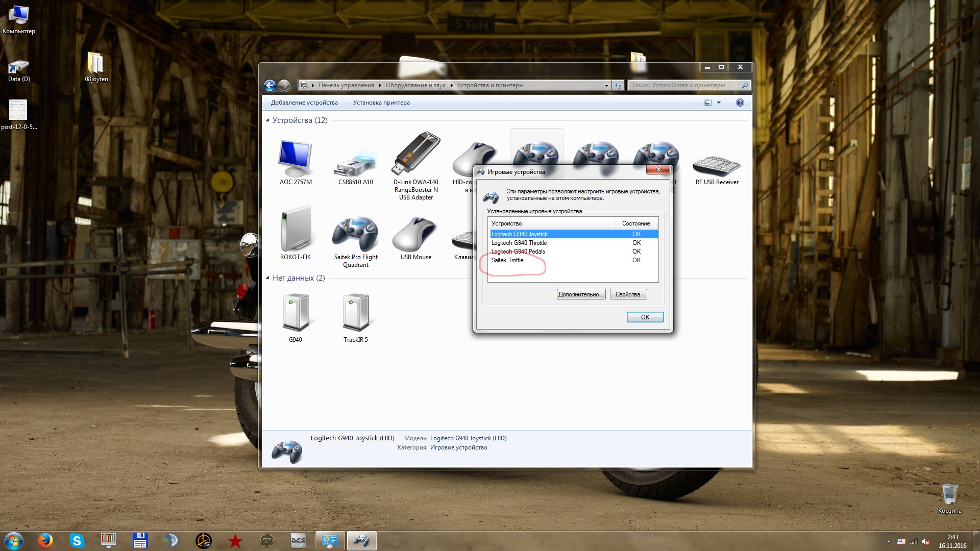Image resolution: width=980 pixels, height=551 pixels.
Task: Launch Firefox from the taskbar
Action: (x=45, y=541)
